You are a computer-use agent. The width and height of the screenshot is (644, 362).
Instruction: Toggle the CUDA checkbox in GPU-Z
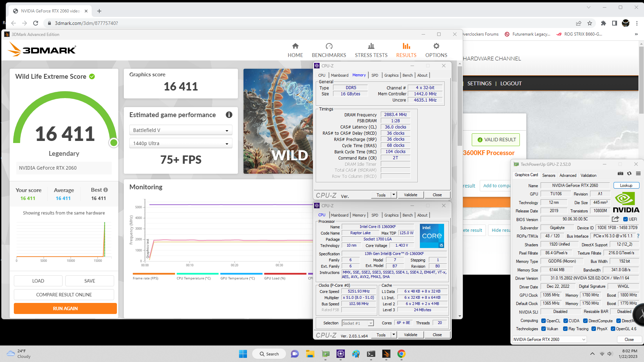click(565, 321)
